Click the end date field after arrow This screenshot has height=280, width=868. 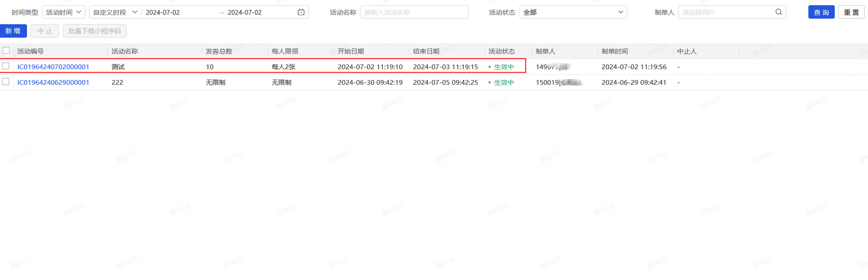(245, 12)
